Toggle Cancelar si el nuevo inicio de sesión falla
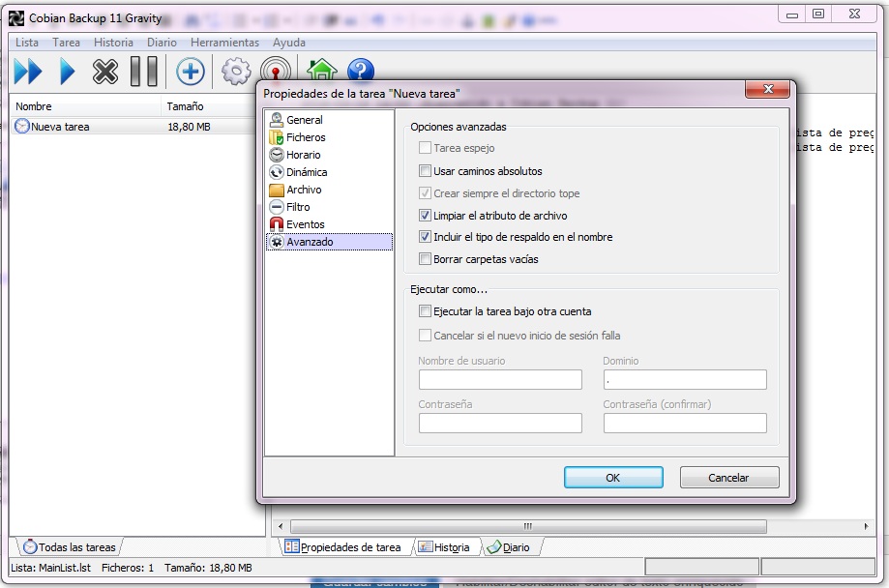Screen dimensions: 889x588 [425, 336]
